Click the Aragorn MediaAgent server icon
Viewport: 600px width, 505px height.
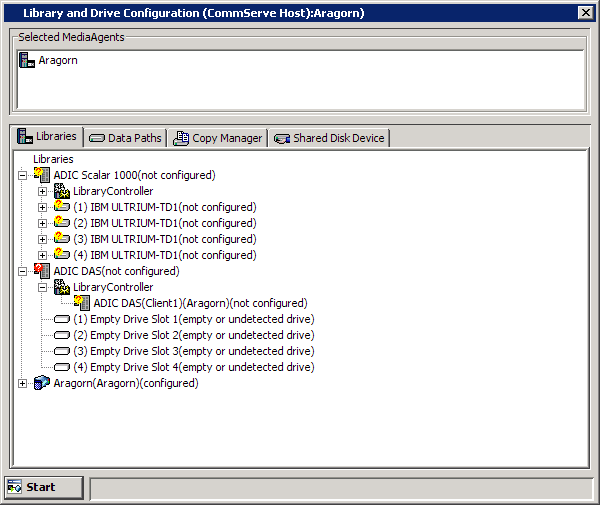(27, 60)
